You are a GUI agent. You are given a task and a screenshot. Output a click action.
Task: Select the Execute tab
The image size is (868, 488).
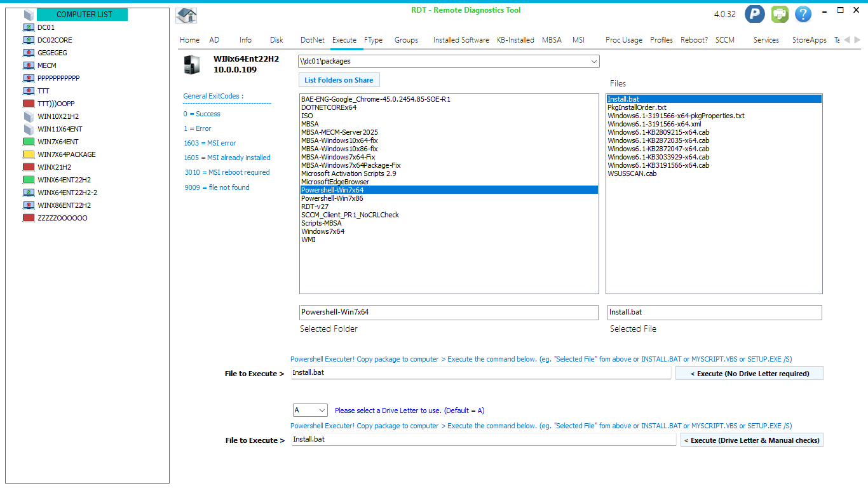click(344, 39)
